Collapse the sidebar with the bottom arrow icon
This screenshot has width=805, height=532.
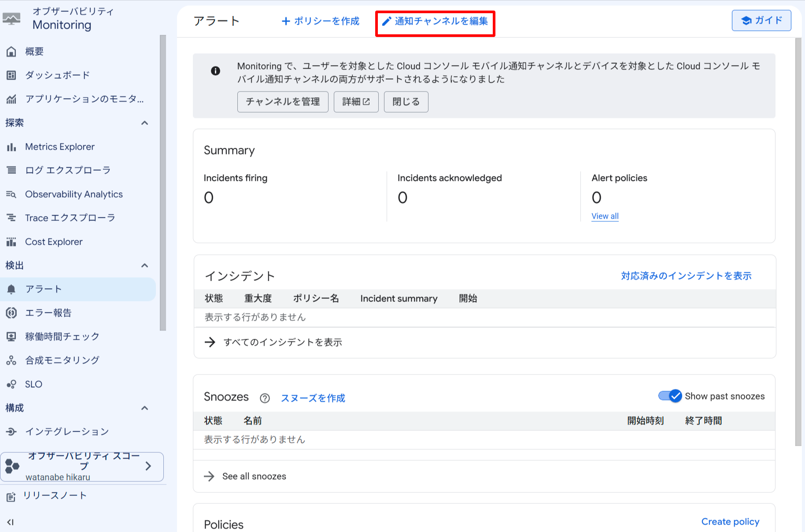pos(11,522)
